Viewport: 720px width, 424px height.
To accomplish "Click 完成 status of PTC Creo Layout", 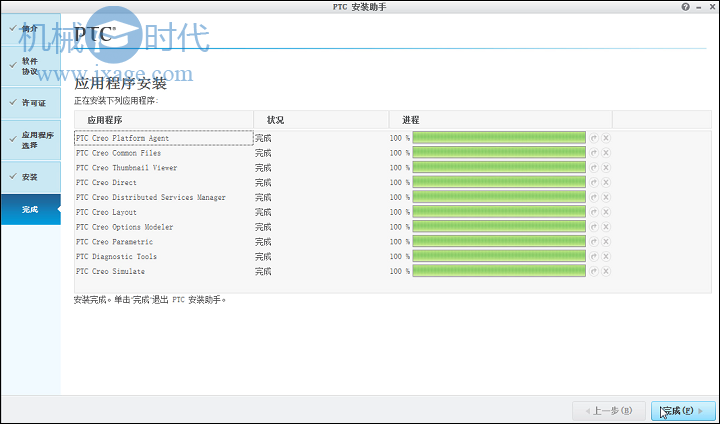I will click(263, 212).
